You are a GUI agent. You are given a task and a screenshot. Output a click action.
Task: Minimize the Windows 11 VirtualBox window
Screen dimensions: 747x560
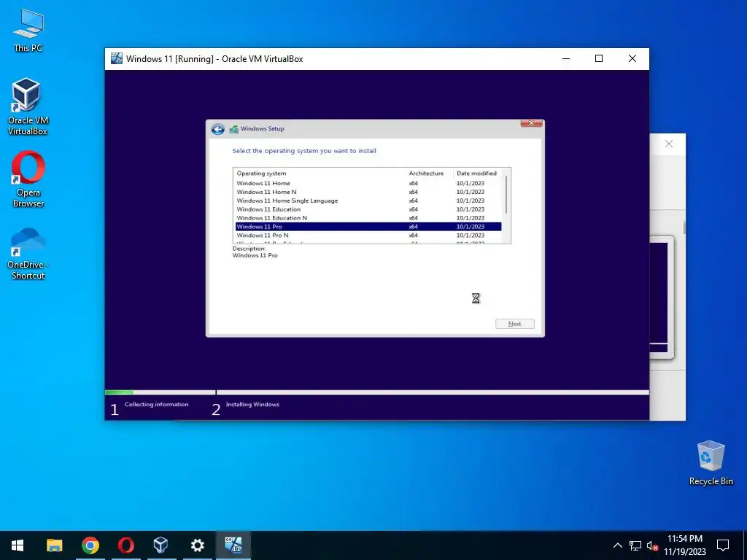click(x=566, y=58)
